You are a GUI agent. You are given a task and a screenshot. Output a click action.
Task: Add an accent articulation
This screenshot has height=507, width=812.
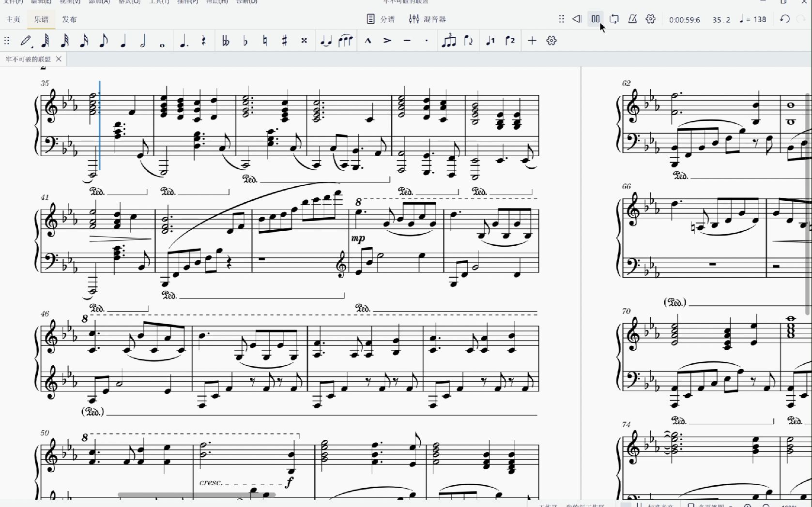pos(387,41)
